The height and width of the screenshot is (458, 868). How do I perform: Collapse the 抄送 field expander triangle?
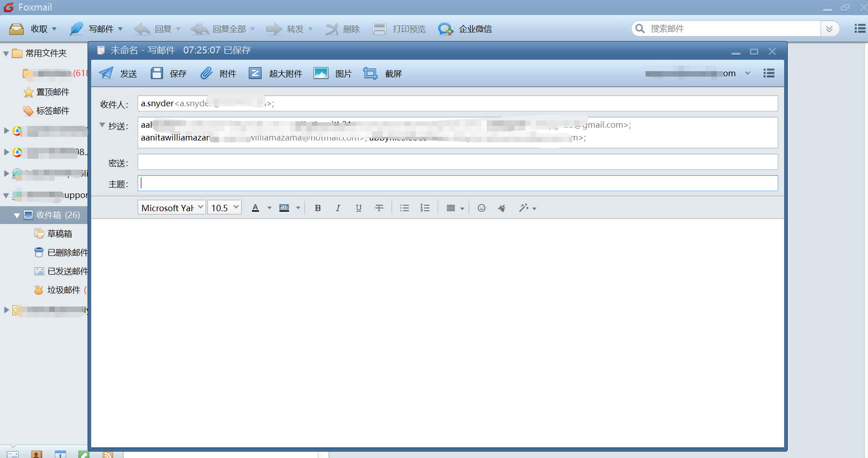pyautogui.click(x=102, y=125)
